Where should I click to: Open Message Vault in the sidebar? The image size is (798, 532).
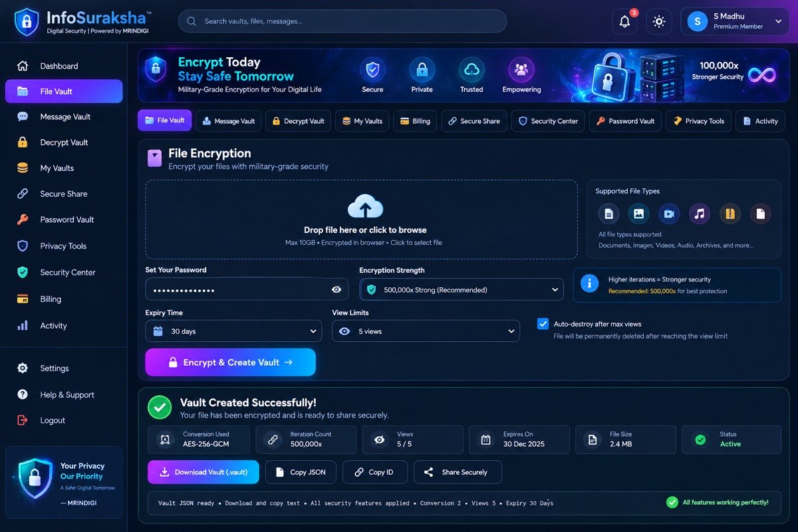click(64, 116)
